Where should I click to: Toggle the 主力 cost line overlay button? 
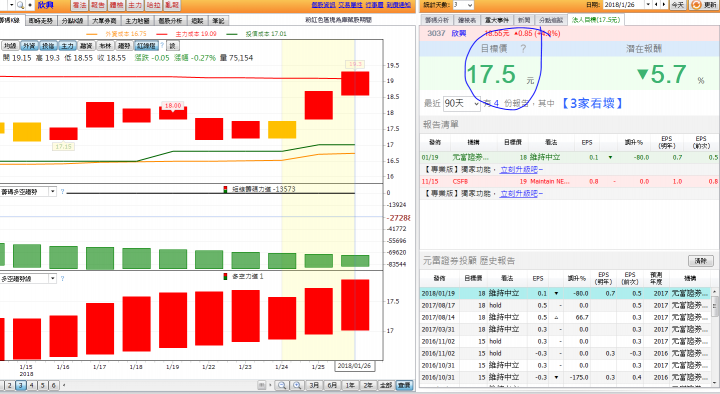pos(67,45)
